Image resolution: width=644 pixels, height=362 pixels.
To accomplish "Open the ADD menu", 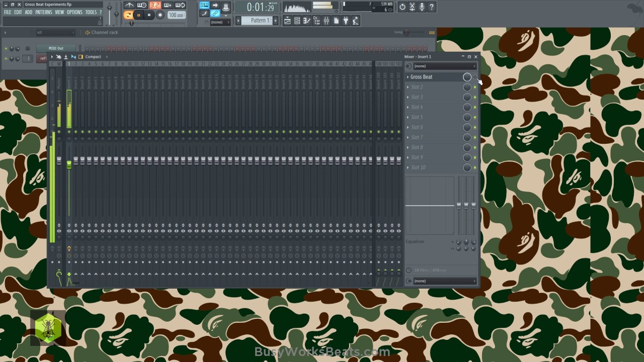I will click(x=28, y=13).
